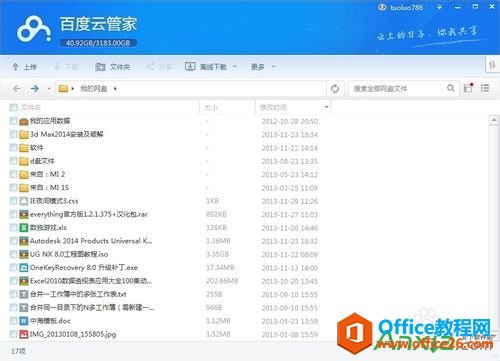Check the box for 3d Max2014 folder
Image resolution: width=500 pixels, height=361 pixels.
click(x=13, y=134)
